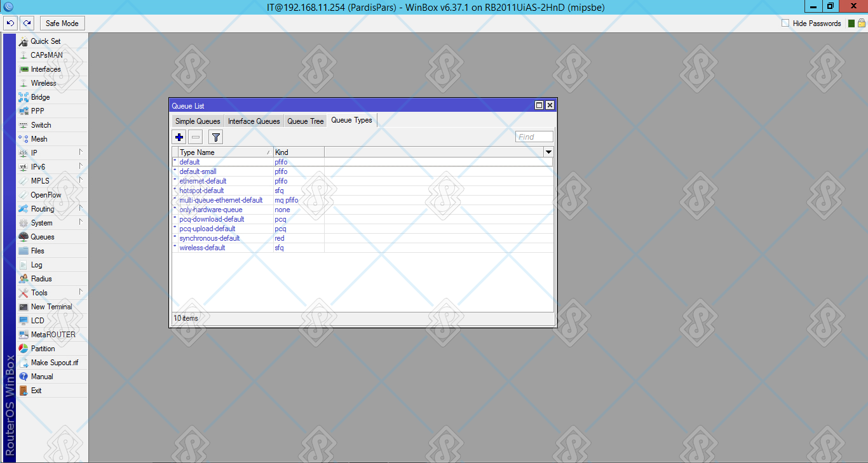Click the Find search field
This screenshot has height=463, width=868.
(534, 137)
